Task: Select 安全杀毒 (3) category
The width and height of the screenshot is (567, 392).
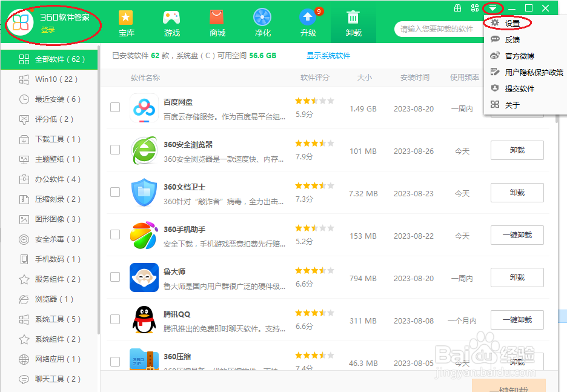Action: (49, 239)
